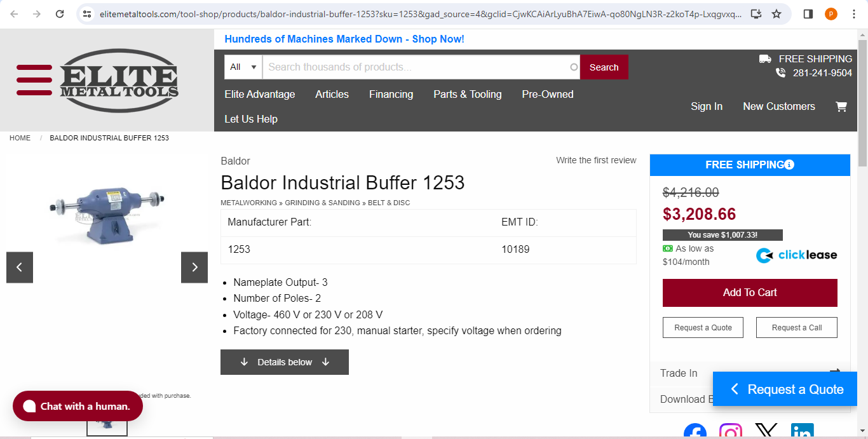The width and height of the screenshot is (868, 439).
Task: Click the browser forward arrow
Action: tap(37, 14)
